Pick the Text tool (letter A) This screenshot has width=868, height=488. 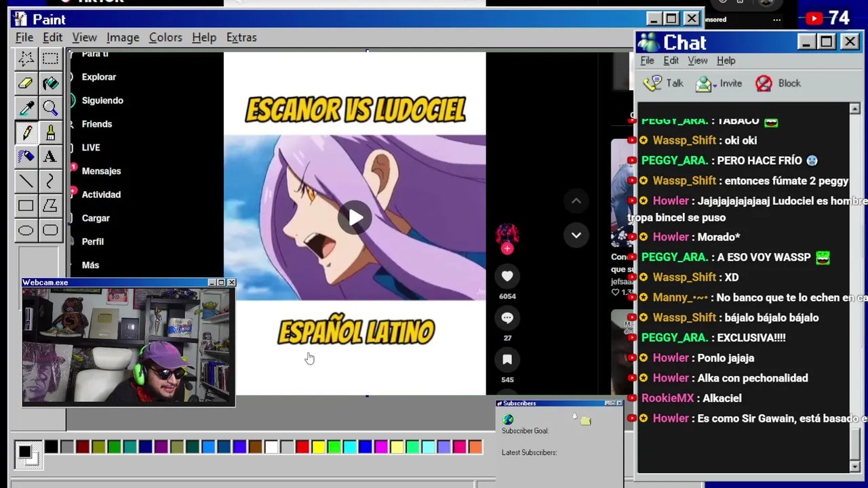point(50,157)
